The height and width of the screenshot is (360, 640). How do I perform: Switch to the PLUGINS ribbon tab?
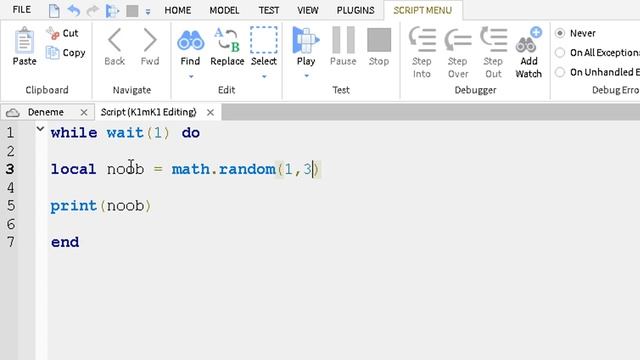click(356, 10)
